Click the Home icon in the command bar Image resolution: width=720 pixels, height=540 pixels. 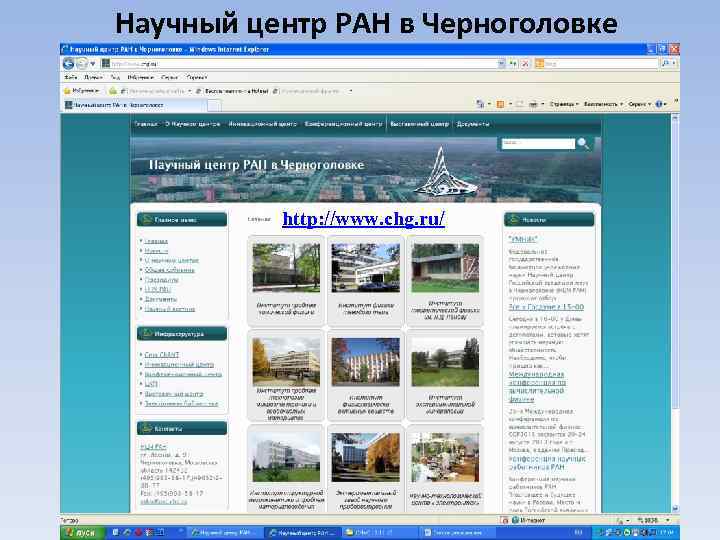pyautogui.click(x=480, y=104)
